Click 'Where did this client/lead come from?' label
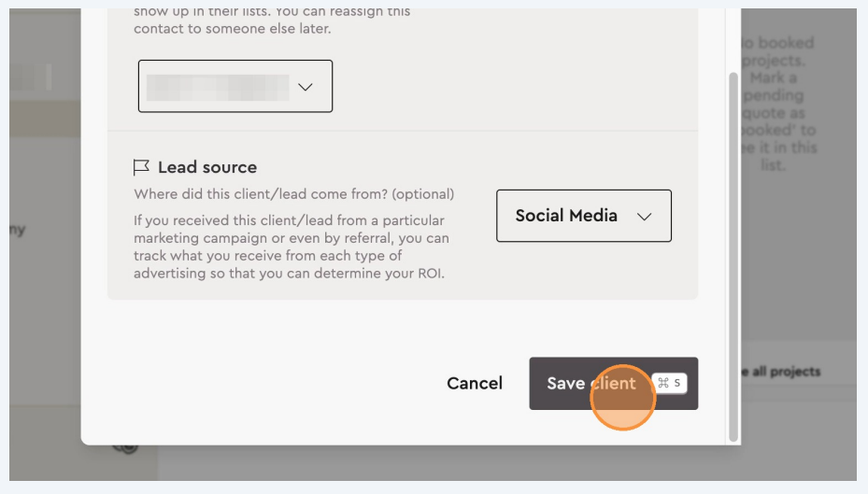868x494 pixels. [293, 194]
